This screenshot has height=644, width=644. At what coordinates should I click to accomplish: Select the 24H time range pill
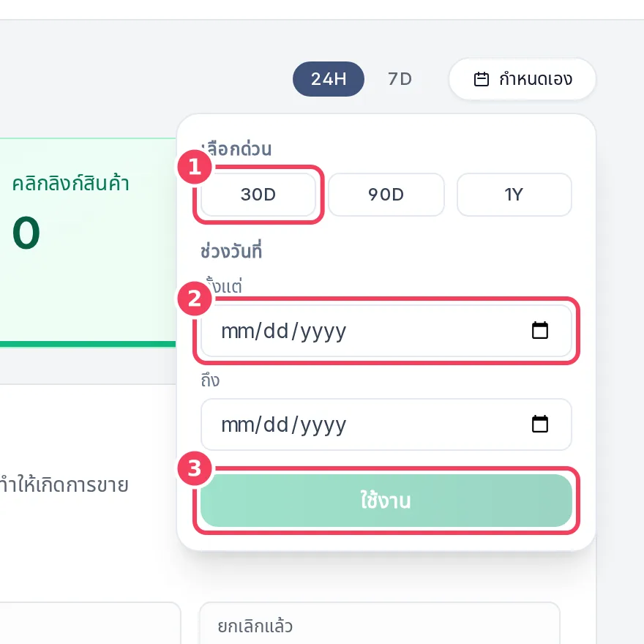[x=328, y=79]
